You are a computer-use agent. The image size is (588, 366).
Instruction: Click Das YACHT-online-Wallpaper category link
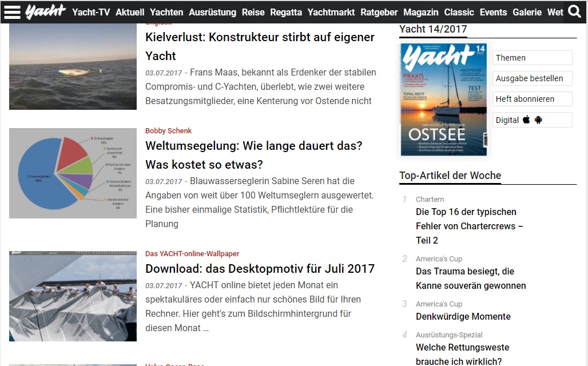click(192, 253)
